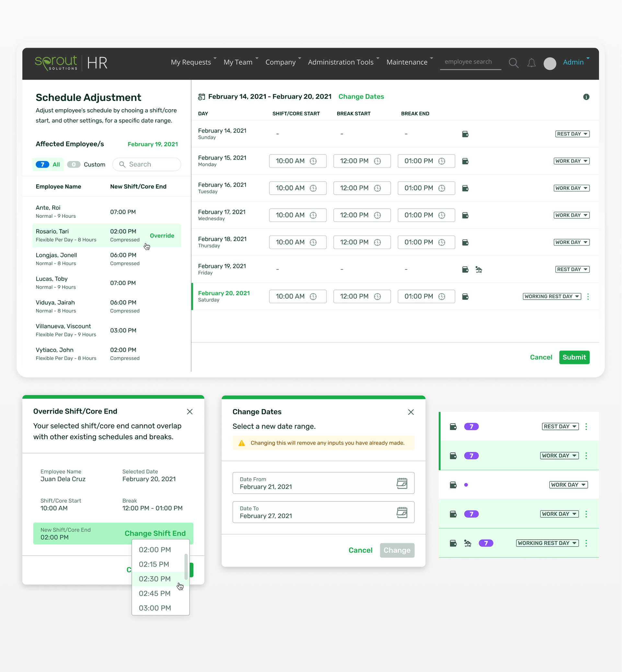Open three-dot menu on February 20 row

(x=588, y=296)
